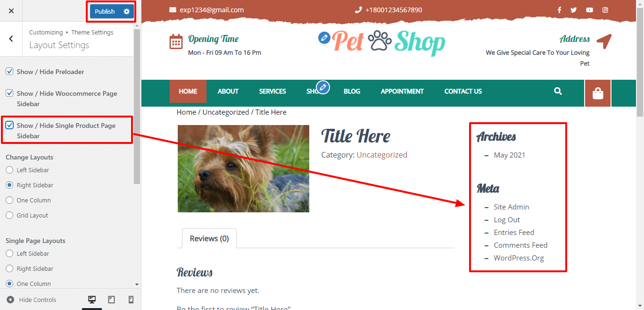Open the BLOG menu item
This screenshot has height=310, width=644.
click(352, 91)
